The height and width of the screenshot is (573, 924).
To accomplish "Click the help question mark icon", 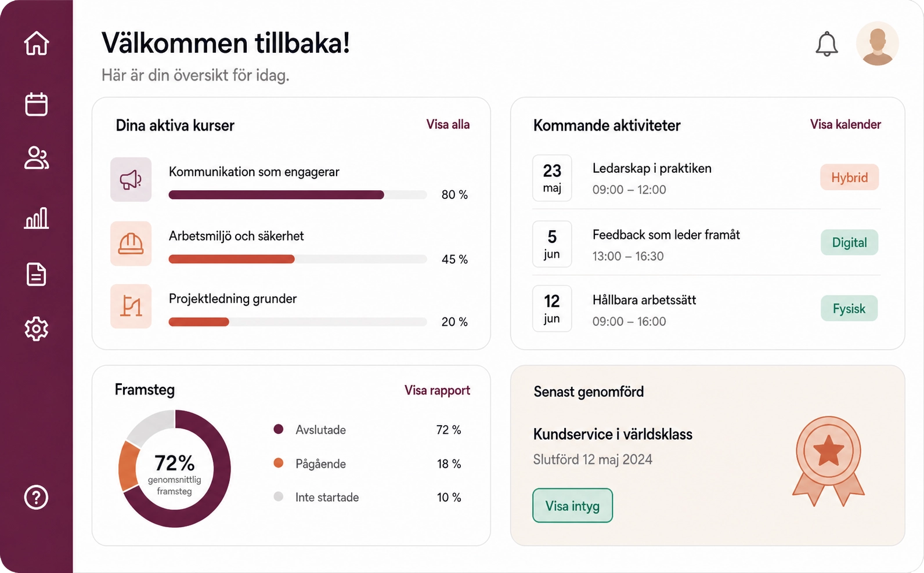I will (x=36, y=497).
